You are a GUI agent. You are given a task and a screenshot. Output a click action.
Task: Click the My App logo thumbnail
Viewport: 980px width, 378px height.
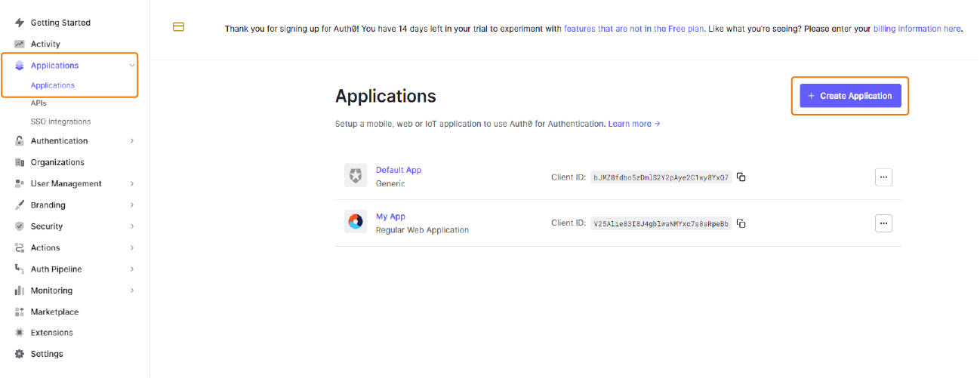[356, 222]
